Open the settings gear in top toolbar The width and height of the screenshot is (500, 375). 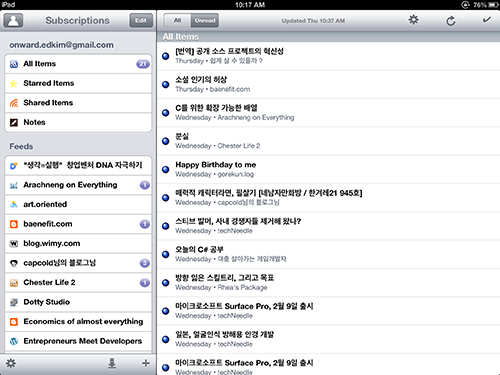[x=413, y=20]
